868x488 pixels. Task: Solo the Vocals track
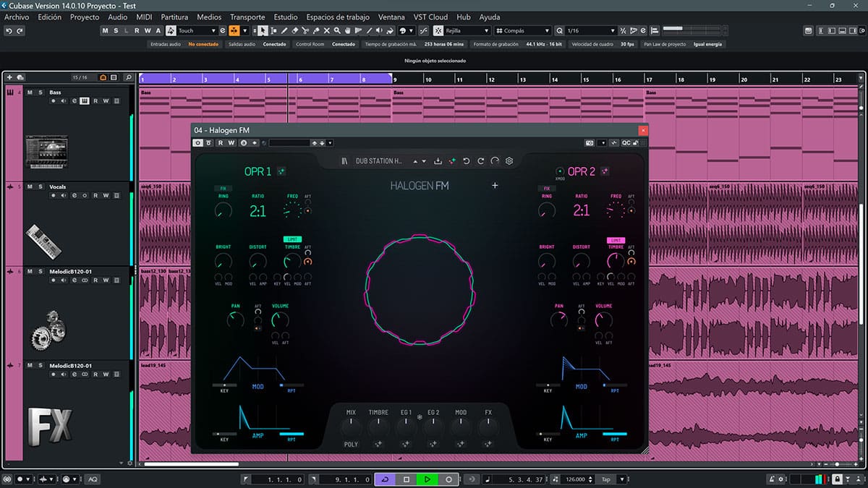pos(41,187)
